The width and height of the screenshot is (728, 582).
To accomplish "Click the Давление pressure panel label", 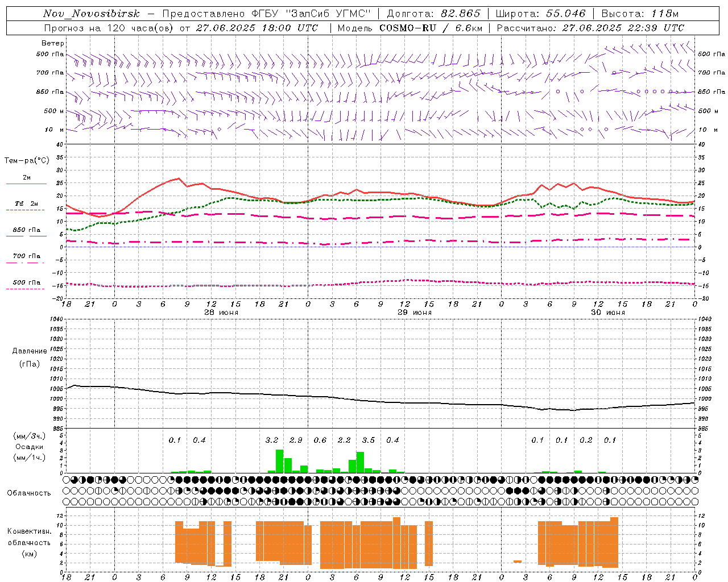I will coord(29,351).
